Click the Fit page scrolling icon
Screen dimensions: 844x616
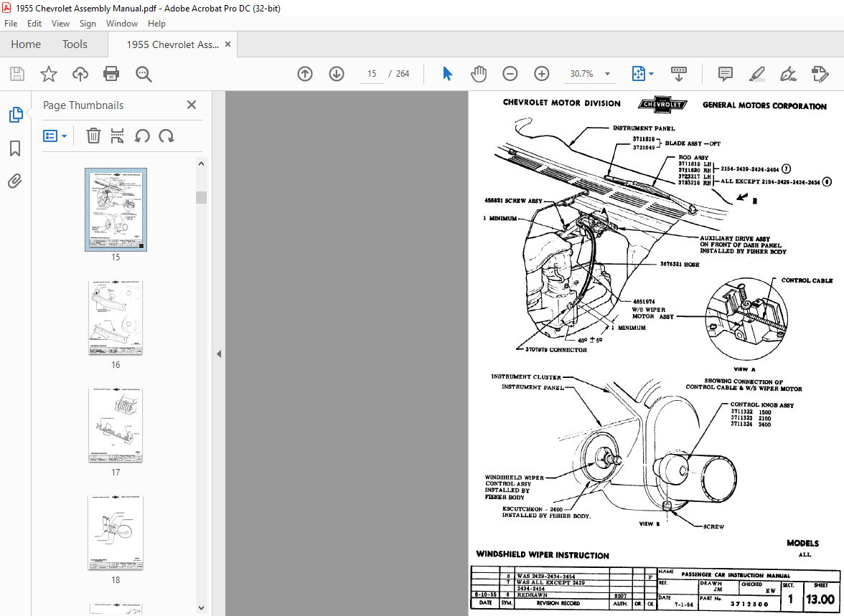tap(639, 74)
